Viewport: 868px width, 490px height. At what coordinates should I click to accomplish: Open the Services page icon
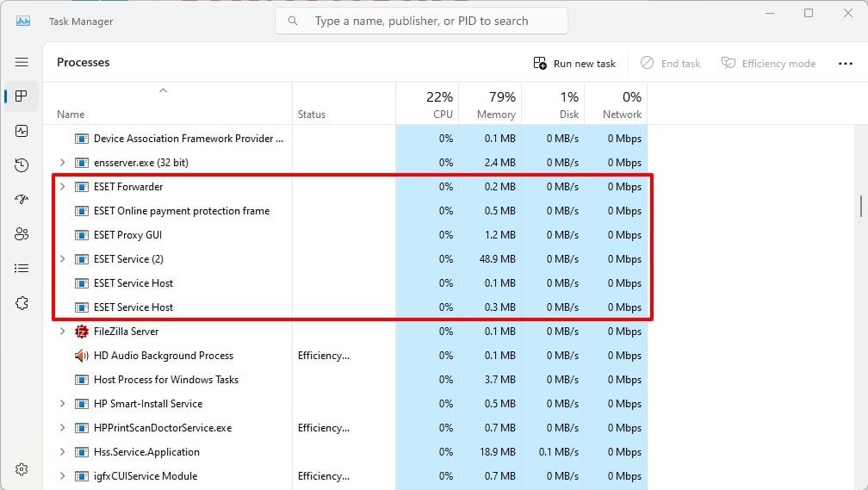pos(22,303)
